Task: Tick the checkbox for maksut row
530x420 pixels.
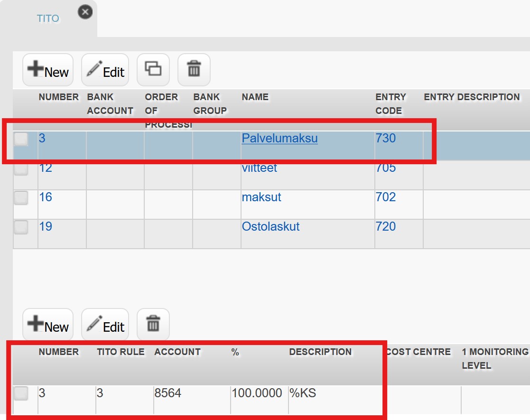Action: [x=21, y=197]
